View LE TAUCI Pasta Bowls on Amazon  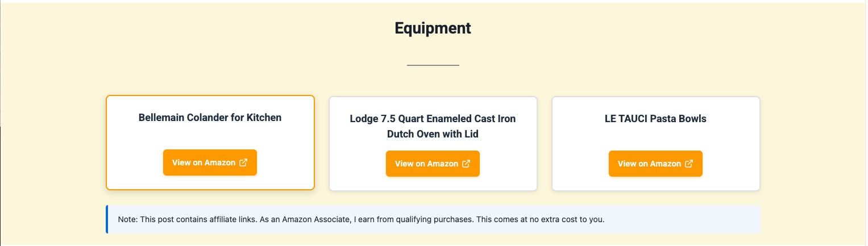[649, 164]
